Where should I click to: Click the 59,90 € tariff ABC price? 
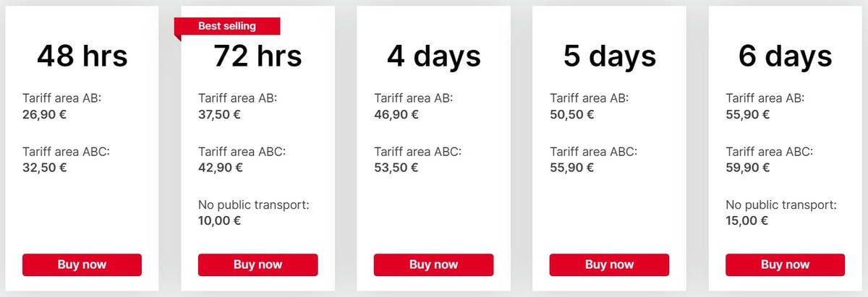pyautogui.click(x=747, y=167)
